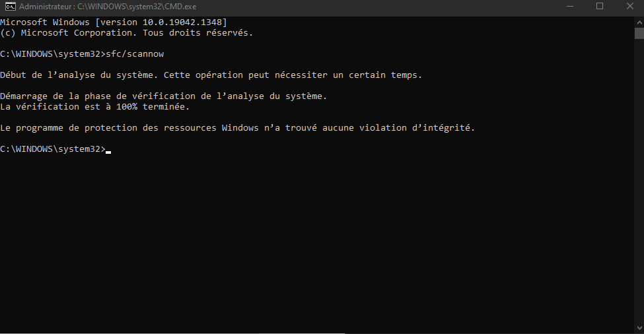This screenshot has width=644, height=334.
Task: Click the vertical scrollbar thumb
Action: tap(639, 33)
